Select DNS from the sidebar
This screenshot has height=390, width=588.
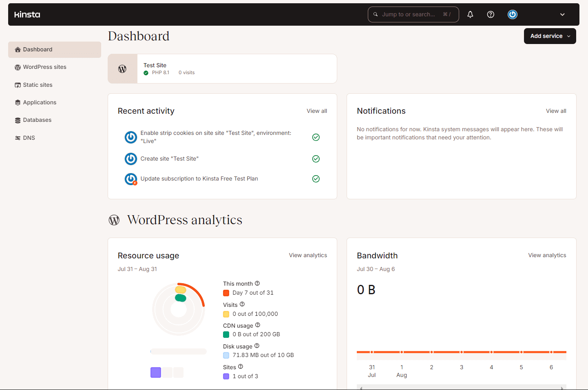click(x=29, y=138)
